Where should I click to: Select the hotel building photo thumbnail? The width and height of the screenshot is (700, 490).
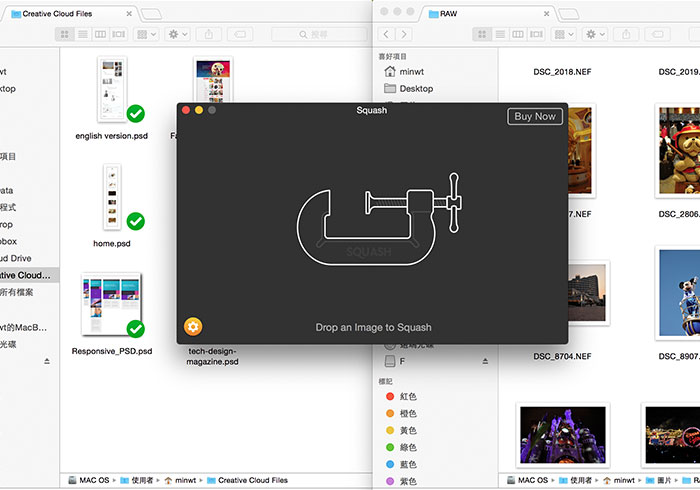tap(587, 293)
